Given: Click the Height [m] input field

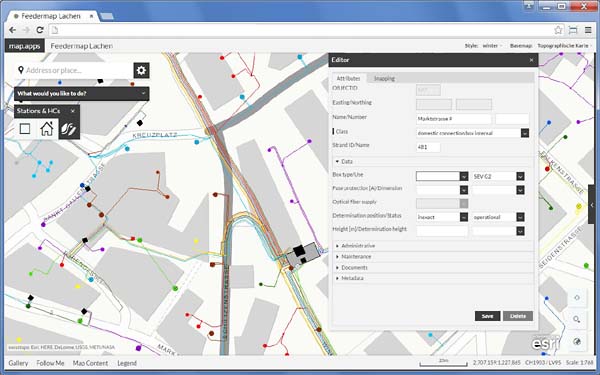Looking at the screenshot, I should click(x=442, y=231).
